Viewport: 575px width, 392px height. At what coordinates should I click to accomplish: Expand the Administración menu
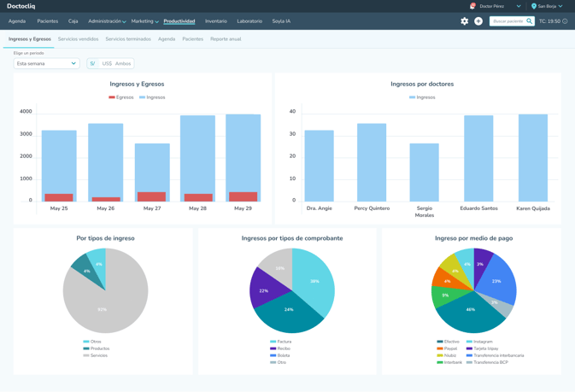click(107, 21)
